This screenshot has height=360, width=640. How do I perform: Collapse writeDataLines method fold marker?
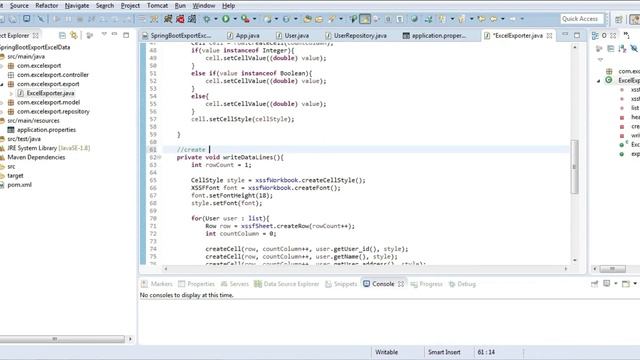coord(160,157)
